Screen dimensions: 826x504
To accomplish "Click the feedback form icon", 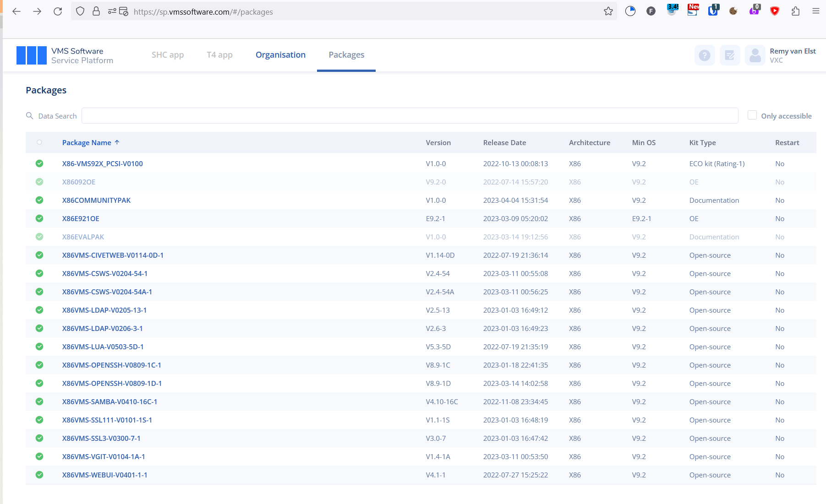I will pyautogui.click(x=730, y=55).
